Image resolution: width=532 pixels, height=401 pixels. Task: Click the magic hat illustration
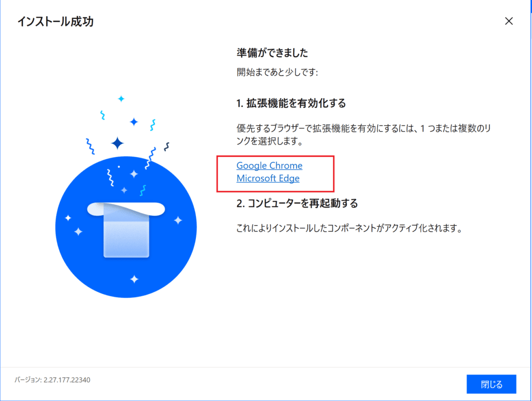(126, 227)
